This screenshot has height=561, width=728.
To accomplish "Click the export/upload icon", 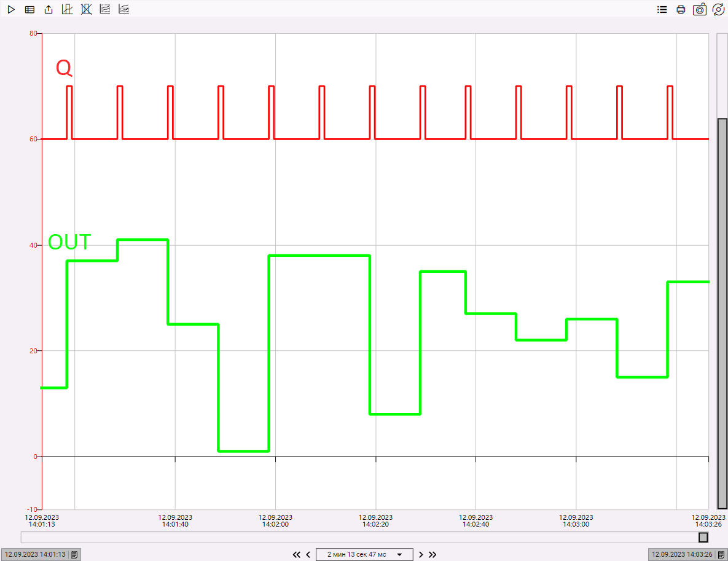I will [49, 10].
